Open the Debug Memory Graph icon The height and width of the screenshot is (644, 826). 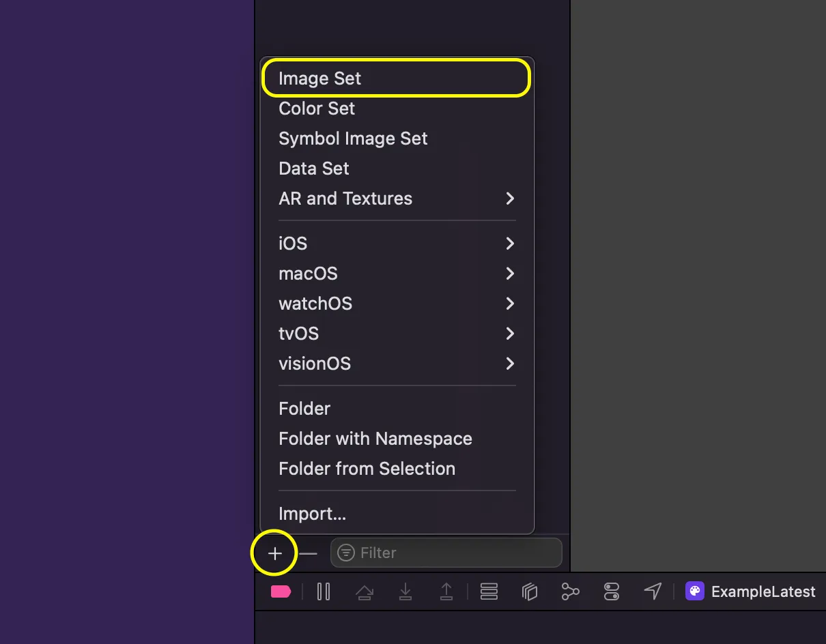pyautogui.click(x=570, y=591)
